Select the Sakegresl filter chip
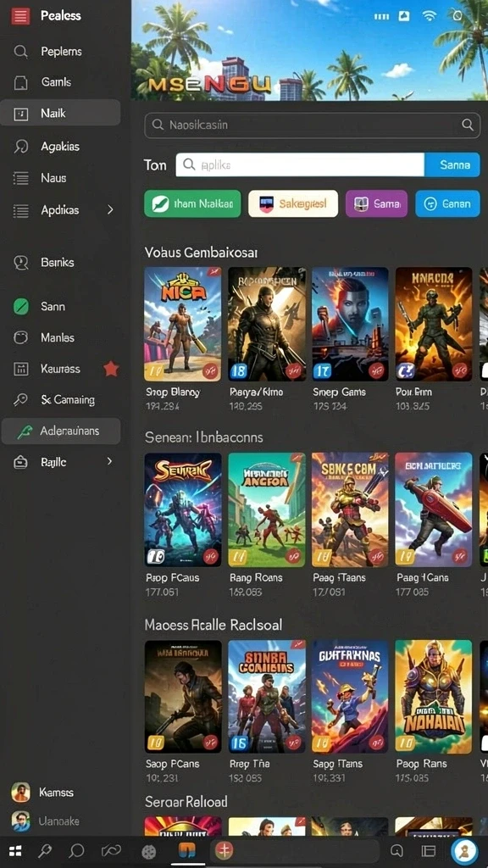The image size is (488, 868). point(293,203)
